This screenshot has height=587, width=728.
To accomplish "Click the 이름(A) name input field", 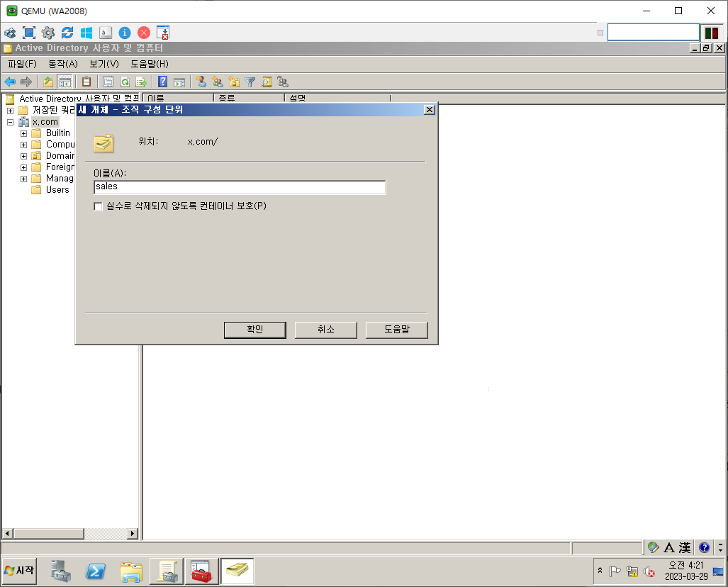I will pos(240,187).
